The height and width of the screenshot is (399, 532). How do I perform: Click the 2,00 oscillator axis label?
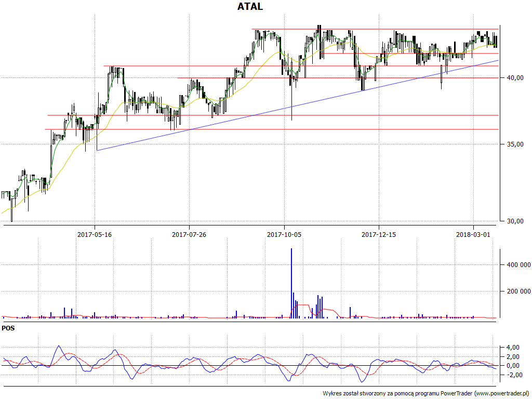pyautogui.click(x=513, y=356)
